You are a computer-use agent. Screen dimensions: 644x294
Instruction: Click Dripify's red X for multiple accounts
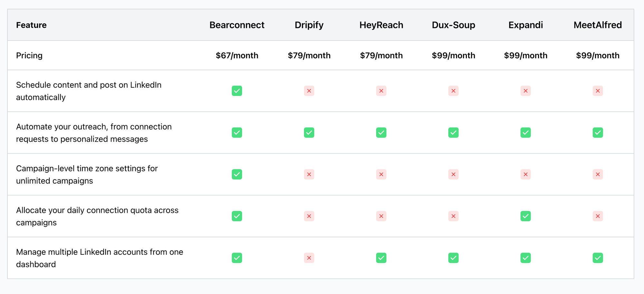pos(309,258)
